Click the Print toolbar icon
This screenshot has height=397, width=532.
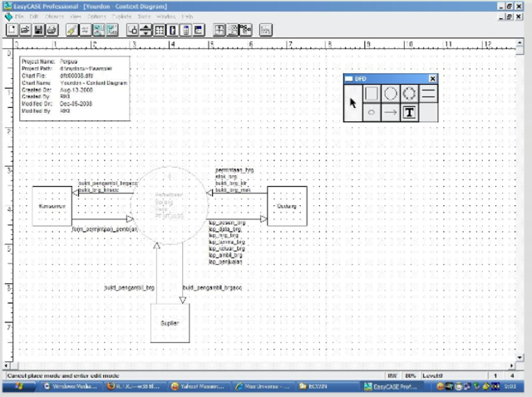52,30
